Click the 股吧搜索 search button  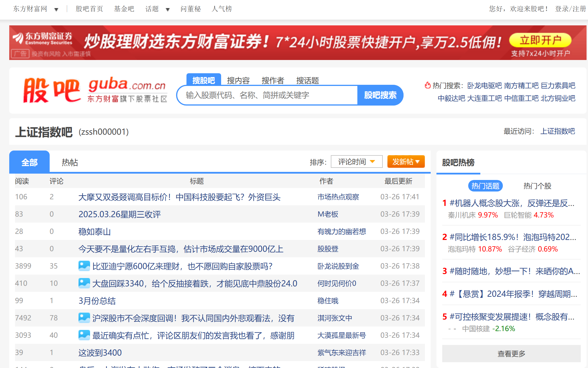380,95
